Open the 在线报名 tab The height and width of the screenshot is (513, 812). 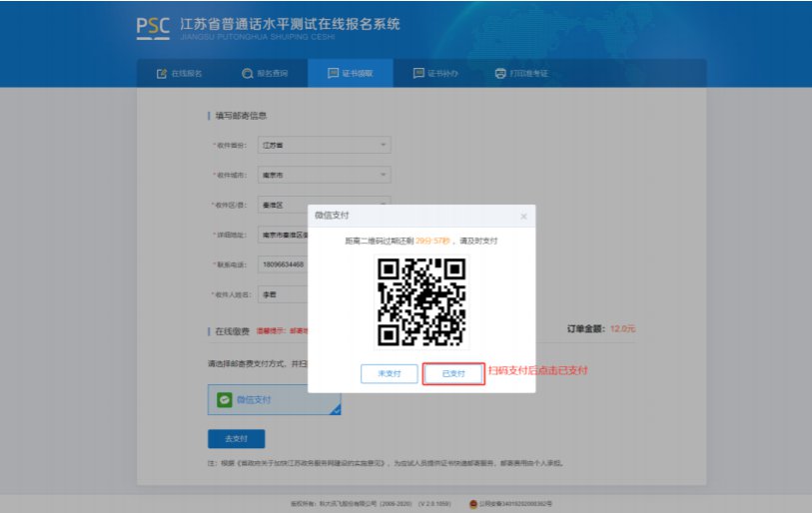coord(179,74)
